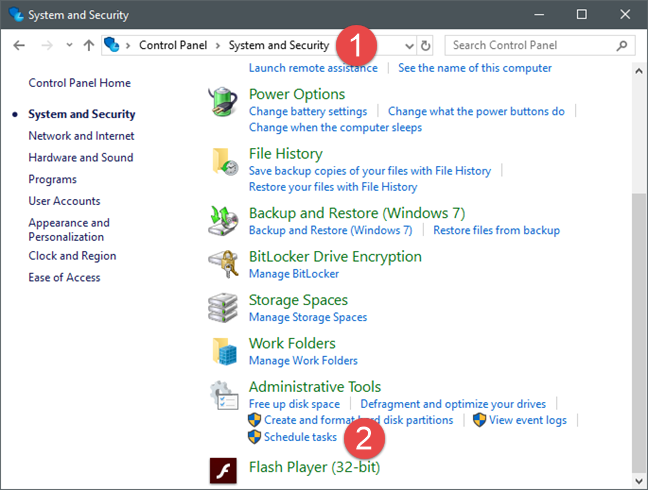Go to Network and Internet category
This screenshot has height=490, width=648.
point(81,136)
